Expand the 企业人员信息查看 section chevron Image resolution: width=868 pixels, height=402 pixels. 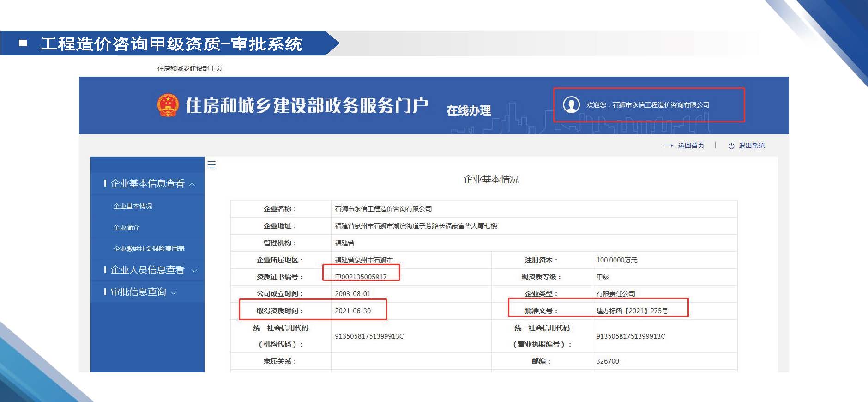[x=194, y=271]
